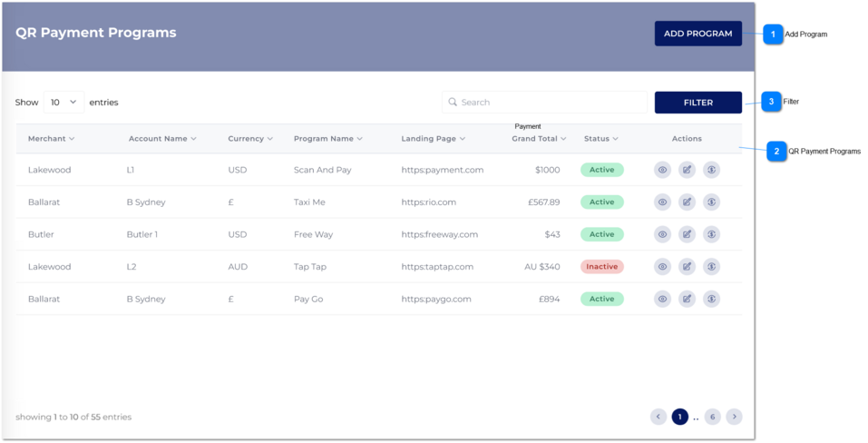Sort by the Status column header
Screen dimensions: 868x443
(x=600, y=139)
